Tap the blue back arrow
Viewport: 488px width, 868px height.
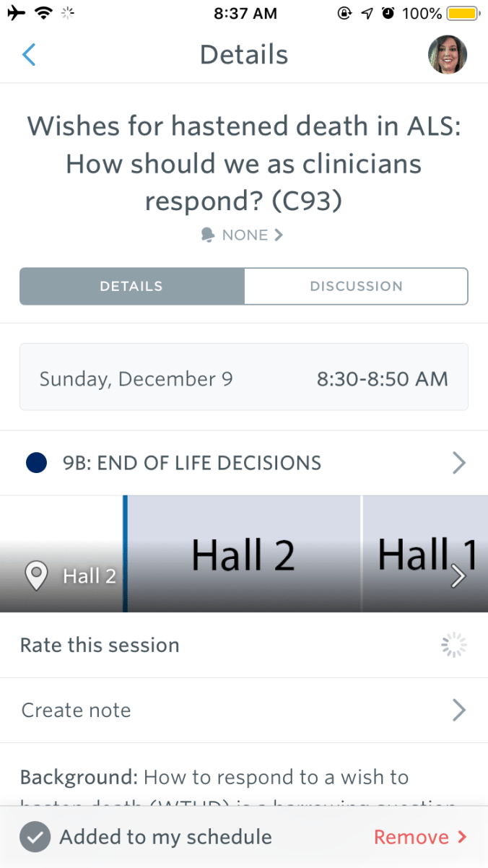[x=29, y=55]
